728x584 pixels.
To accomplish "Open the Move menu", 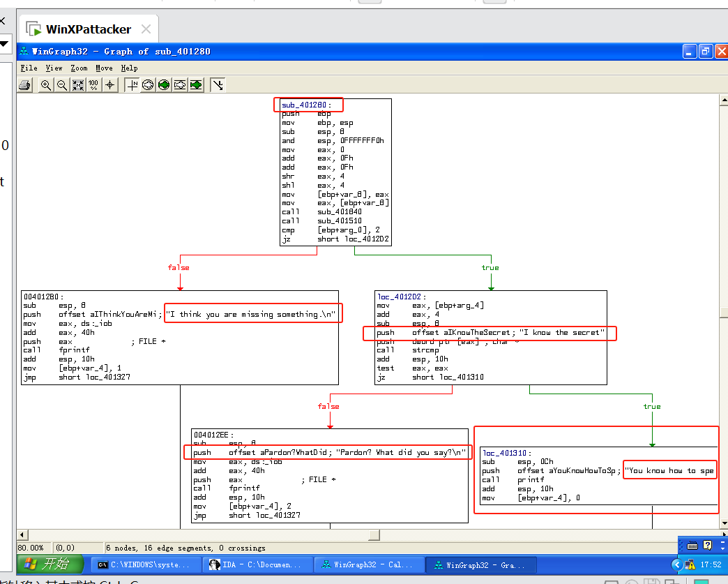I will point(104,68).
